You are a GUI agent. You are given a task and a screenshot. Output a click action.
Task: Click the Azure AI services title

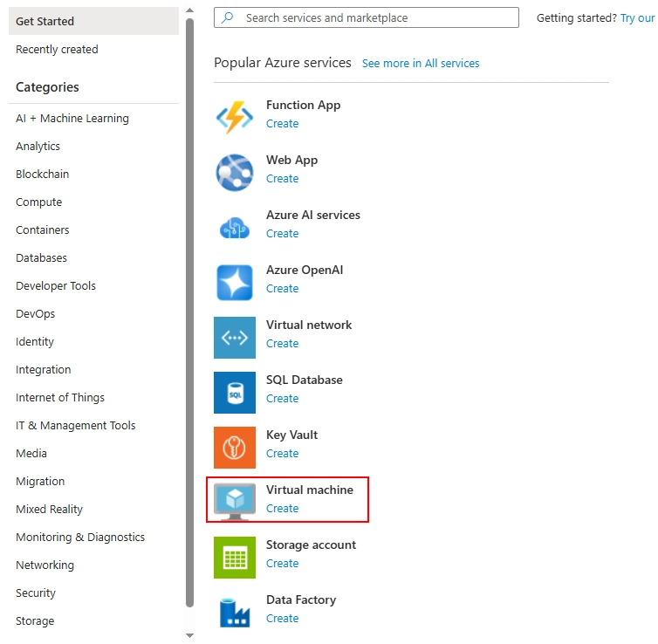coord(313,215)
